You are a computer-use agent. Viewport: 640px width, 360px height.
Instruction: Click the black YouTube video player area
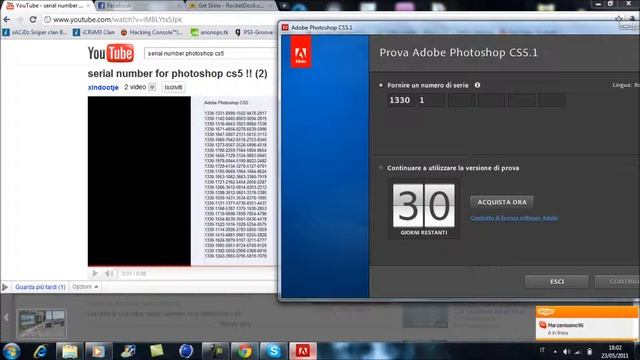tap(139, 181)
